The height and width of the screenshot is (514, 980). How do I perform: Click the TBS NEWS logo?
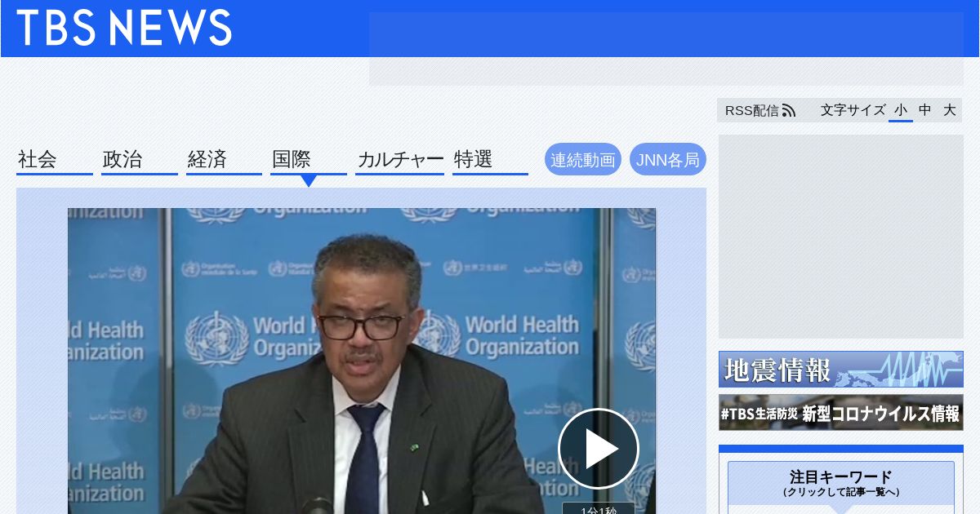pos(124,29)
